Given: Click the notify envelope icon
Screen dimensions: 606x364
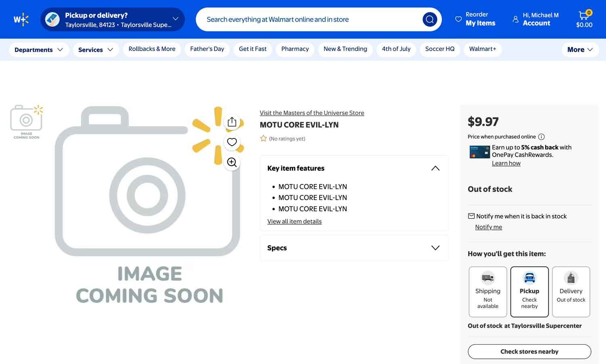Looking at the screenshot, I should [471, 216].
